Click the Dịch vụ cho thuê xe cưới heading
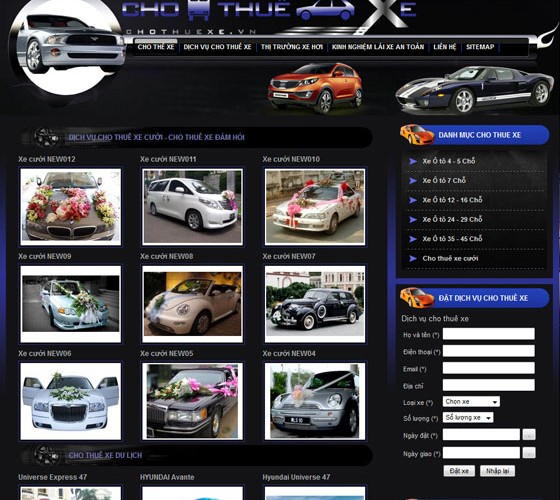 (156, 137)
